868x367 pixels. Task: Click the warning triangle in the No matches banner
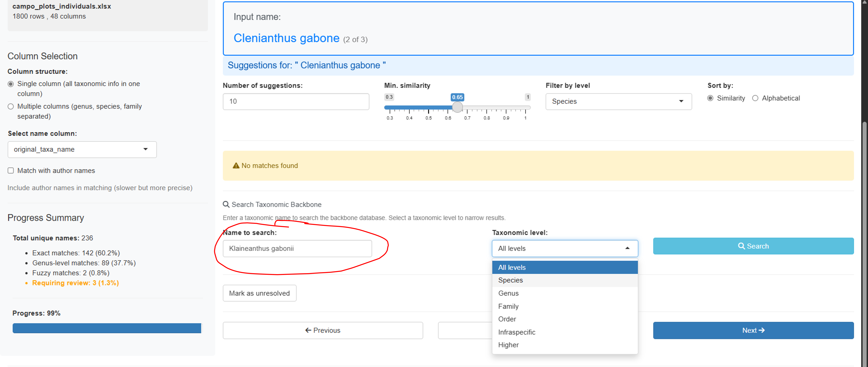tap(236, 165)
